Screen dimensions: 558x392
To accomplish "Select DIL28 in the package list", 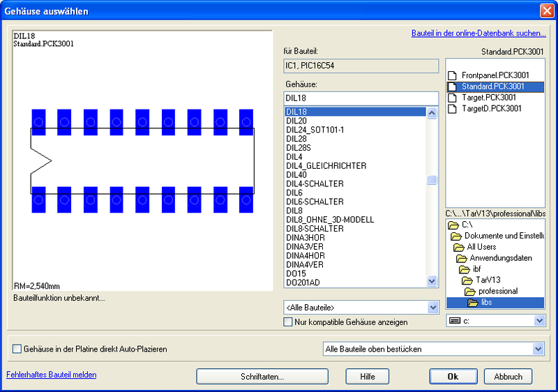I will point(355,139).
